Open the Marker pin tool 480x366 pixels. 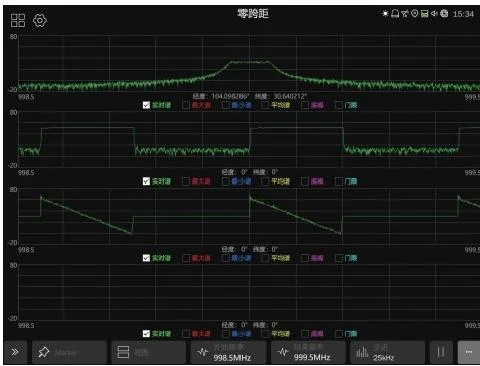[69, 352]
